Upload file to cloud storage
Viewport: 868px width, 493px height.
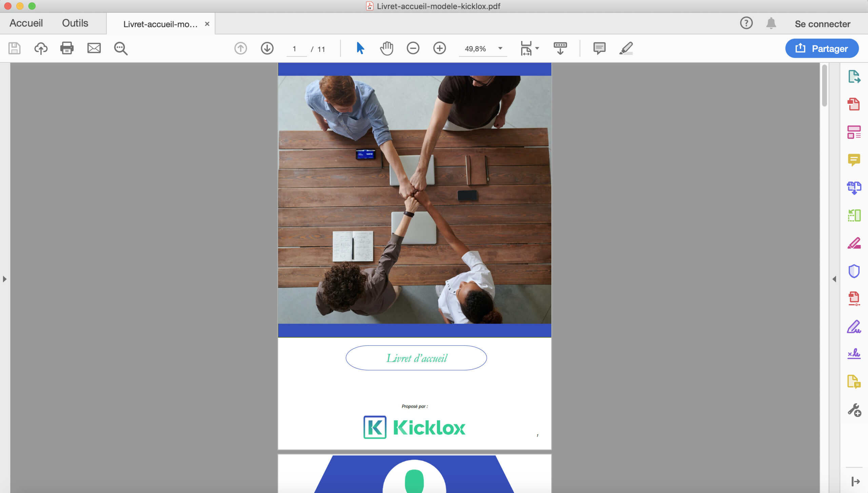[41, 48]
